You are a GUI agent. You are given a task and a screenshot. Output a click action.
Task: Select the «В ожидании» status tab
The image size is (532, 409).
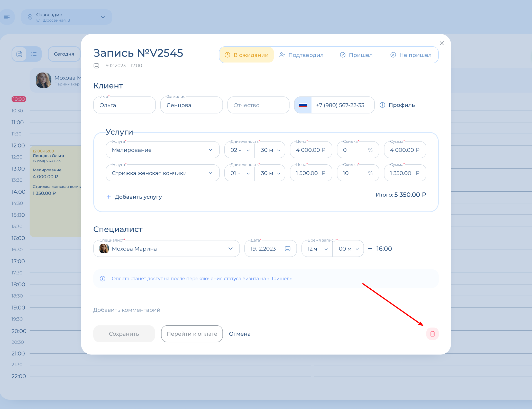[x=247, y=55]
